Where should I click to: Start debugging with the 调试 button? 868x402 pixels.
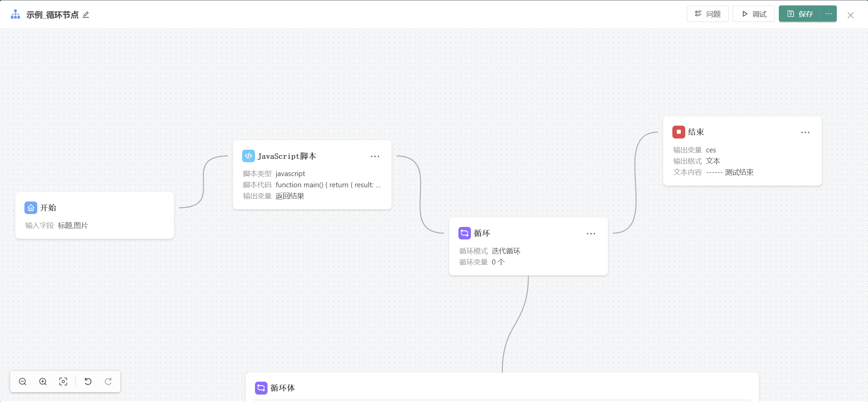pyautogui.click(x=754, y=14)
